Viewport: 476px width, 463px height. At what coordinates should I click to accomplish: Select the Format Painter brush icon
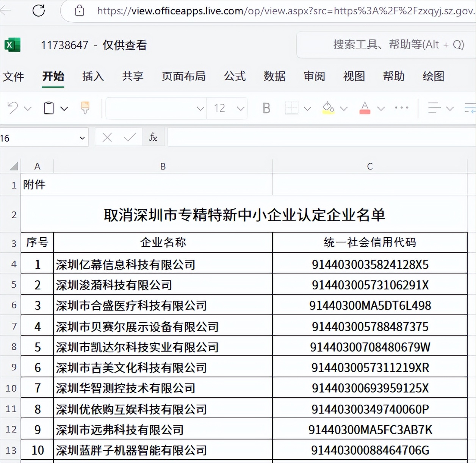point(85,108)
